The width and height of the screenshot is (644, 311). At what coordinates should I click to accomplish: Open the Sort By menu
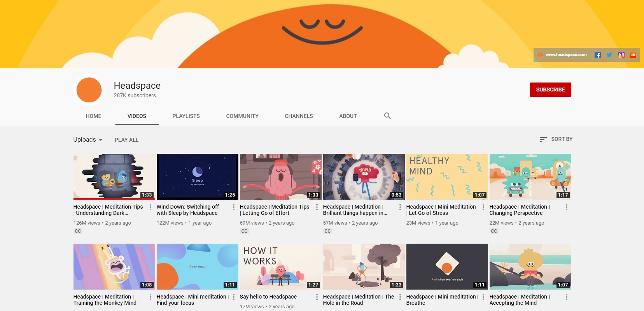tap(556, 139)
